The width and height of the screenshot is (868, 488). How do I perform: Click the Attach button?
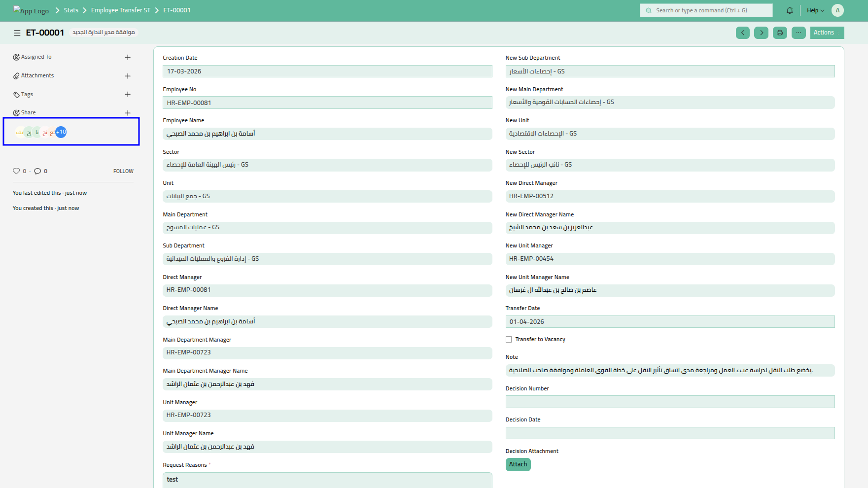tap(518, 464)
